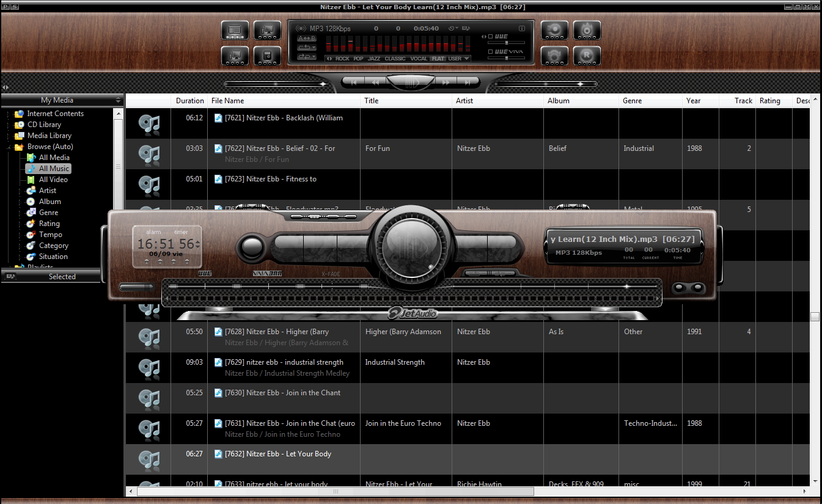Click the music note icon in the Backlash row
The height and width of the screenshot is (504, 822).
[x=149, y=123]
